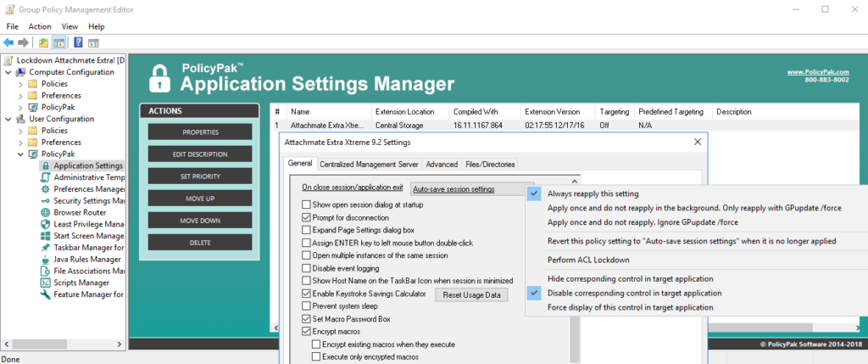
Task: Enable Assign ENTER key to double-click
Action: [x=306, y=243]
